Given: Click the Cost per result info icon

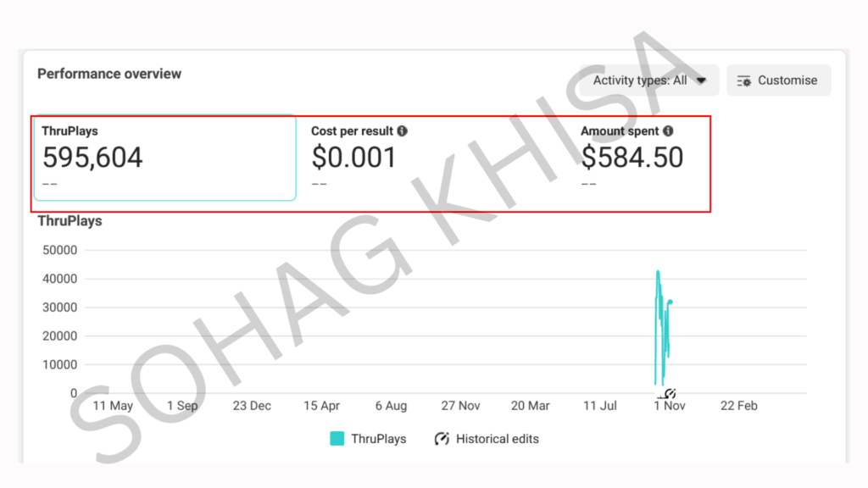Looking at the screenshot, I should click(x=403, y=131).
